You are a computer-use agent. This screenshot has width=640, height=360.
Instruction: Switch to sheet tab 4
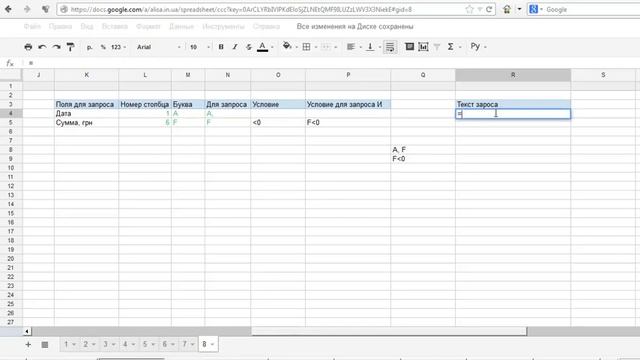point(125,344)
